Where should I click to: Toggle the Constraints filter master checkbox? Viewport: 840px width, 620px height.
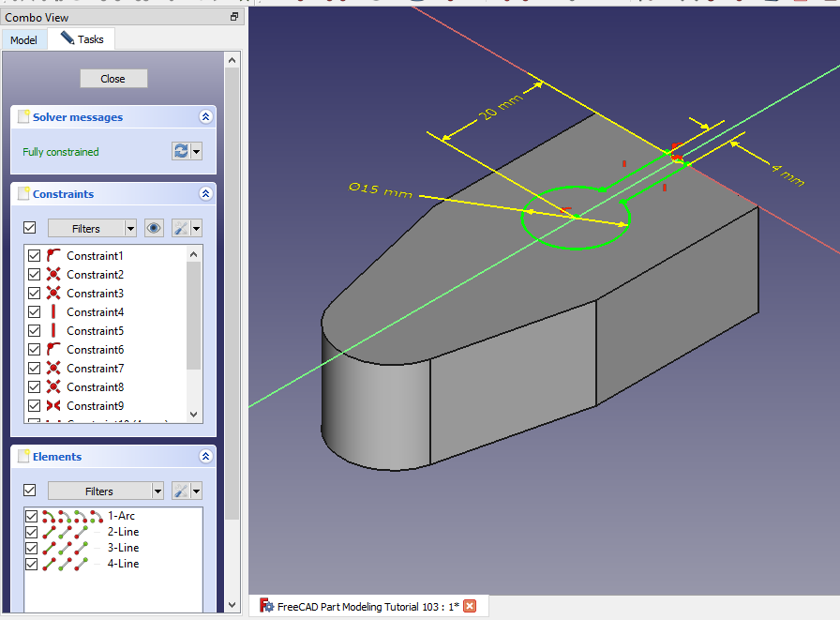(x=29, y=228)
